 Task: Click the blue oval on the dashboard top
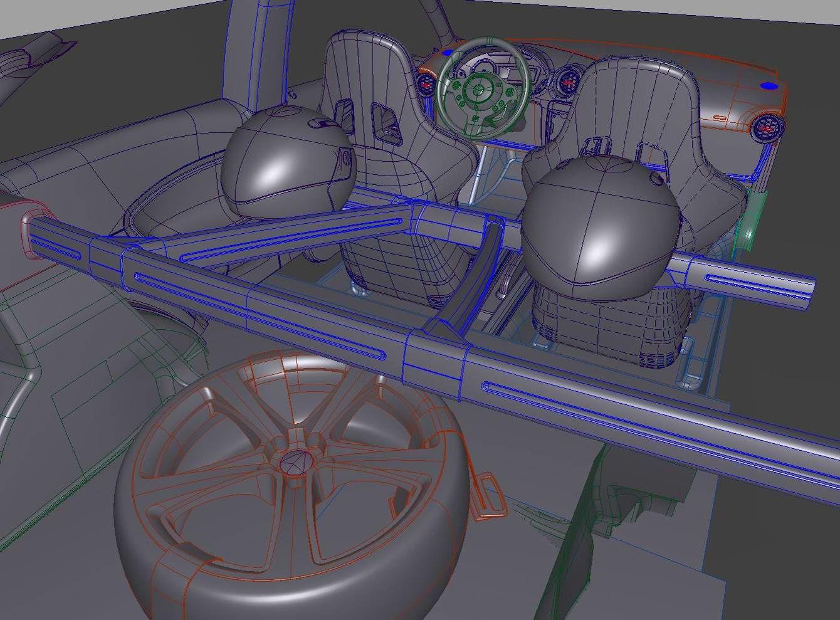click(769, 85)
